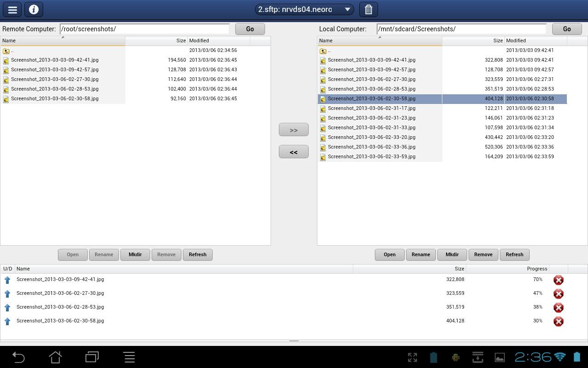This screenshot has width=588, height=368.
Task: Cancel transfer of Screenshot_2013-03-06-02-27-30.jpg
Action: point(559,294)
